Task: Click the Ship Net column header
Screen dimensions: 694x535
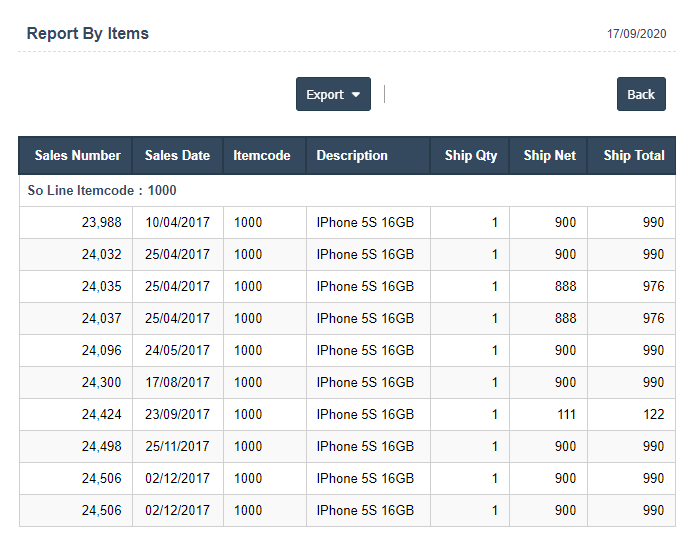Action: pos(549,155)
